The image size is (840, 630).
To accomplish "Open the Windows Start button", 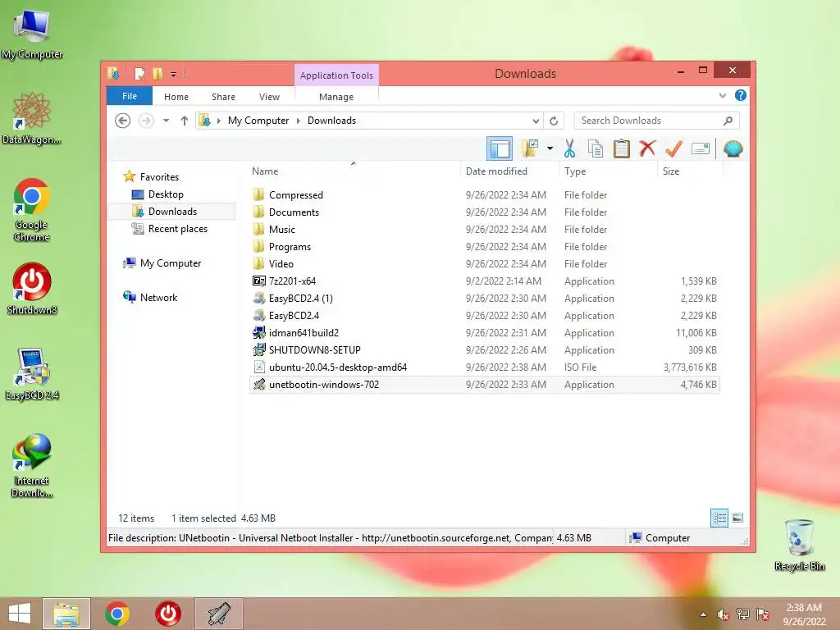I will tap(20, 614).
